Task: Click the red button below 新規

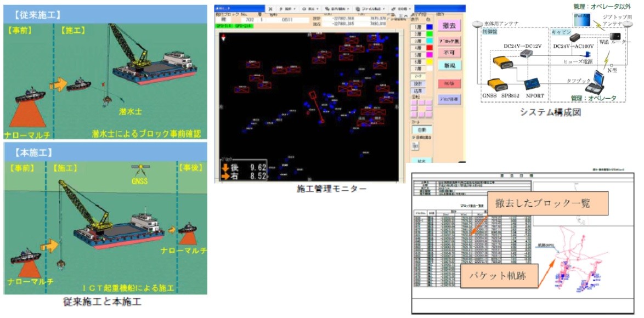Action: (x=449, y=84)
